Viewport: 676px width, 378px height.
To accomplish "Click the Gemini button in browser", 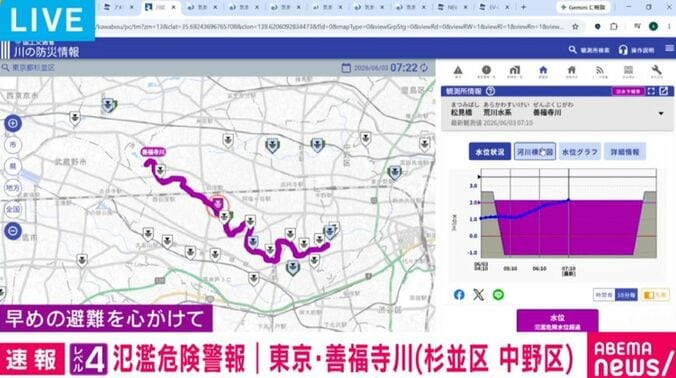I will [584, 7].
